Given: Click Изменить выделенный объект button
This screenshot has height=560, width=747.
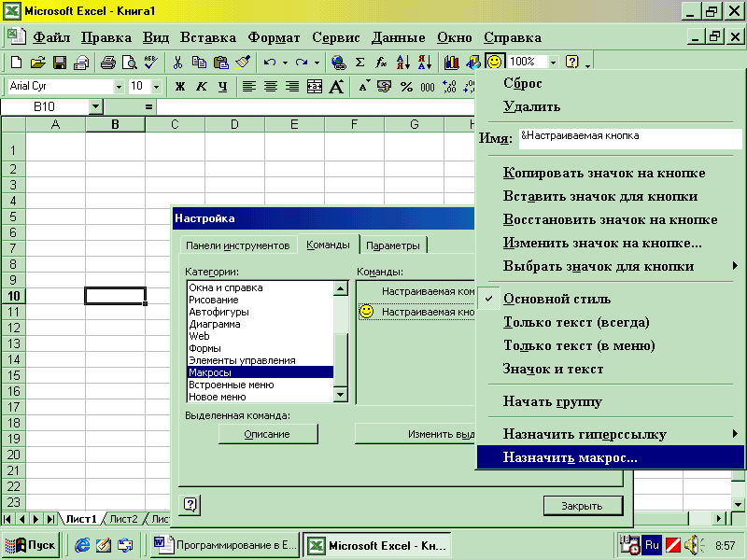Looking at the screenshot, I should click(x=415, y=434).
